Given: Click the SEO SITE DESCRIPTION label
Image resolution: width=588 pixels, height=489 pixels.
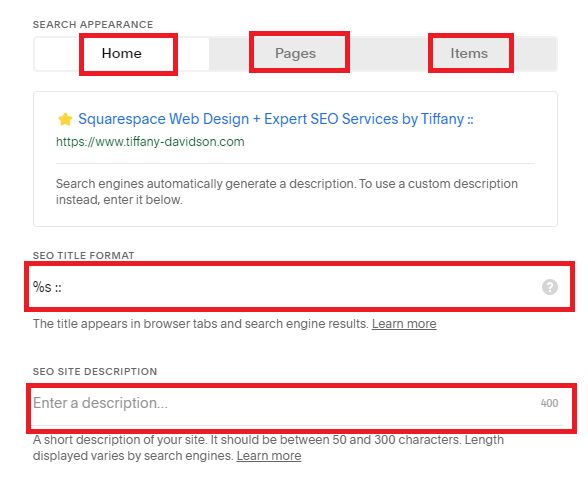Looking at the screenshot, I should coord(95,372).
